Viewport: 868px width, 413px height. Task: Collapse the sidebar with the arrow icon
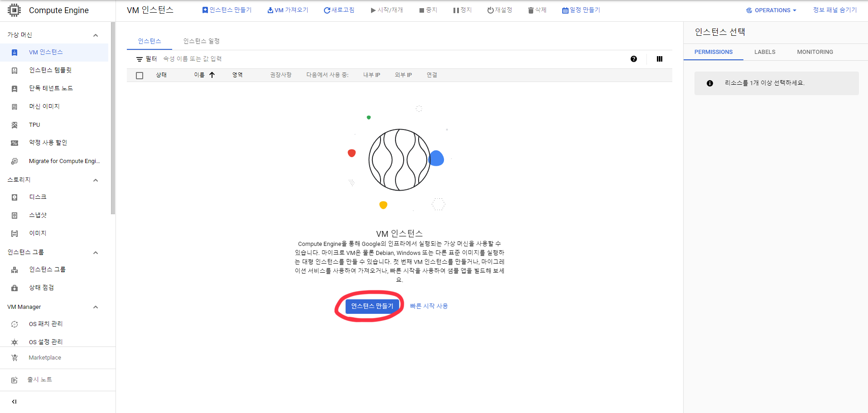click(14, 402)
